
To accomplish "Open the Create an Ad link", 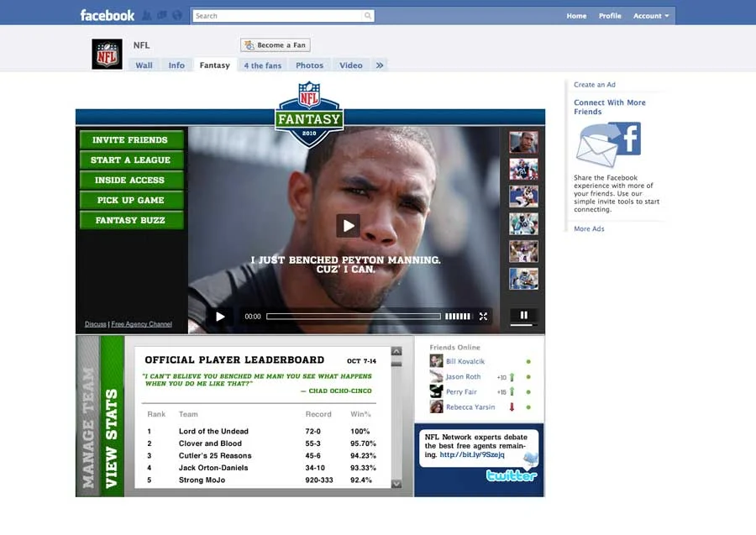I will pyautogui.click(x=595, y=84).
